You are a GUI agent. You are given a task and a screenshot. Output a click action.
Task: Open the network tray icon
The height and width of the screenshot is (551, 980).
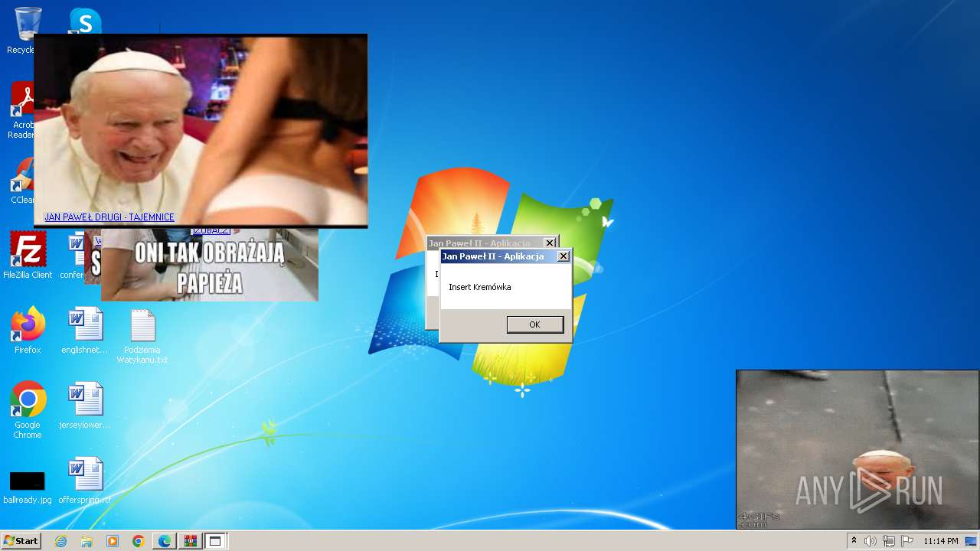[x=889, y=541]
